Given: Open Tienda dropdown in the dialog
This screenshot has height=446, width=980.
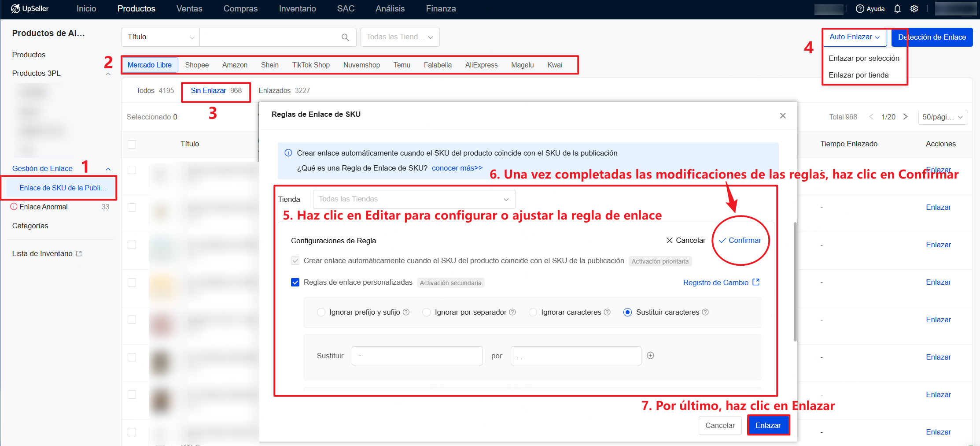Looking at the screenshot, I should 414,199.
